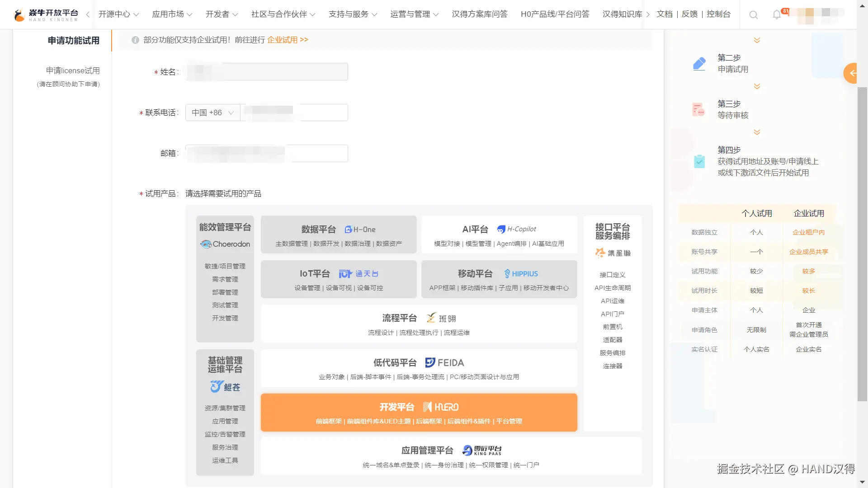The width and height of the screenshot is (868, 488).
Task: Open the 汉得方案库问答 menu item
Action: pos(480,14)
